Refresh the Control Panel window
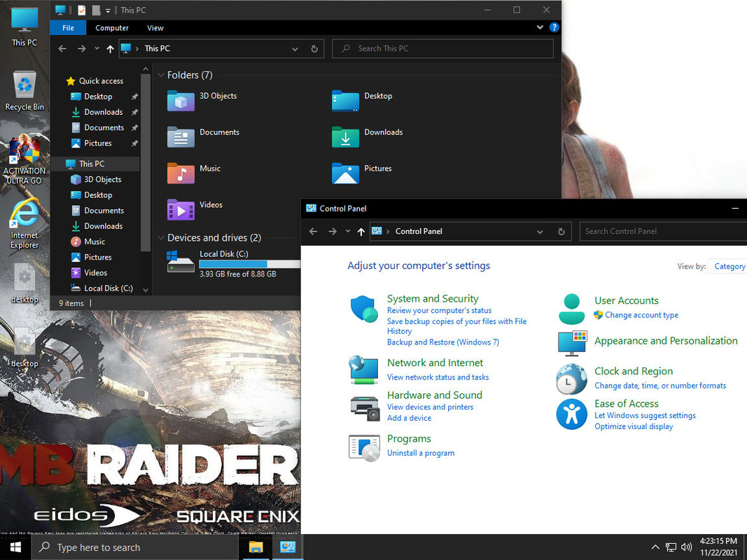The width and height of the screenshot is (747, 560). (561, 232)
